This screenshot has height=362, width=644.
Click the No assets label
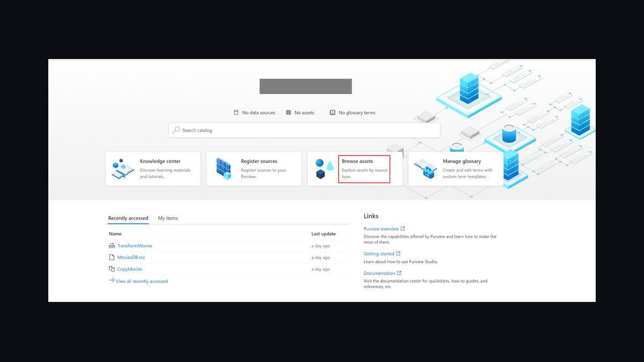click(304, 113)
